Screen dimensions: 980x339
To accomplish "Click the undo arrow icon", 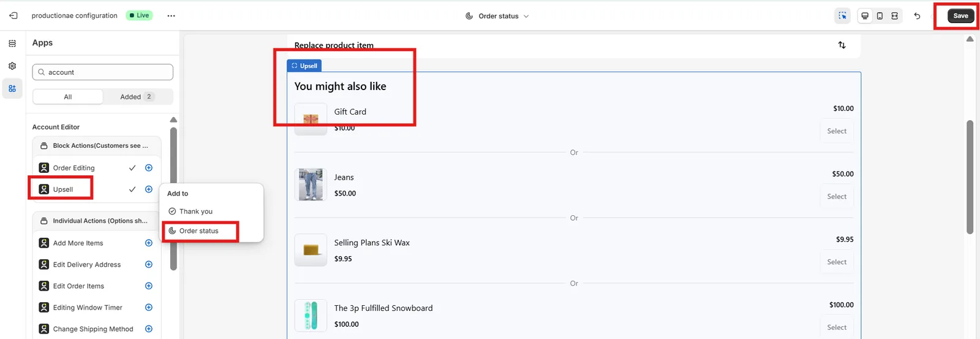I will pyautogui.click(x=917, y=16).
